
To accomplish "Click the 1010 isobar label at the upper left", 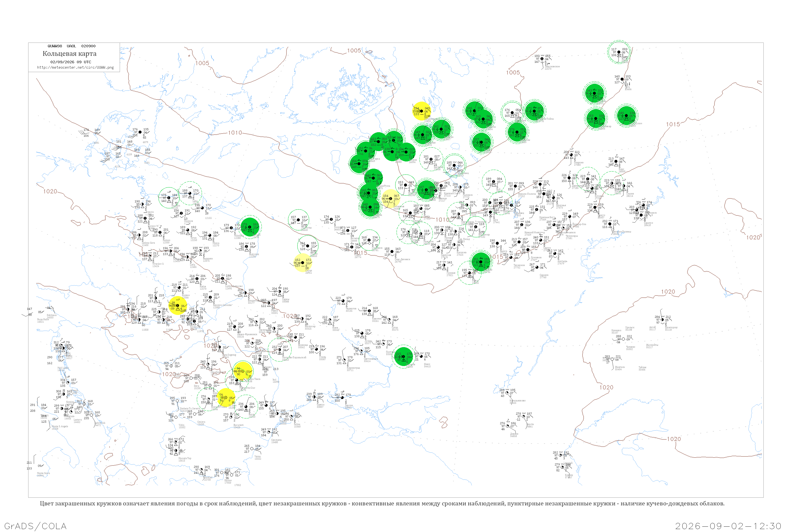I will click(235, 133).
